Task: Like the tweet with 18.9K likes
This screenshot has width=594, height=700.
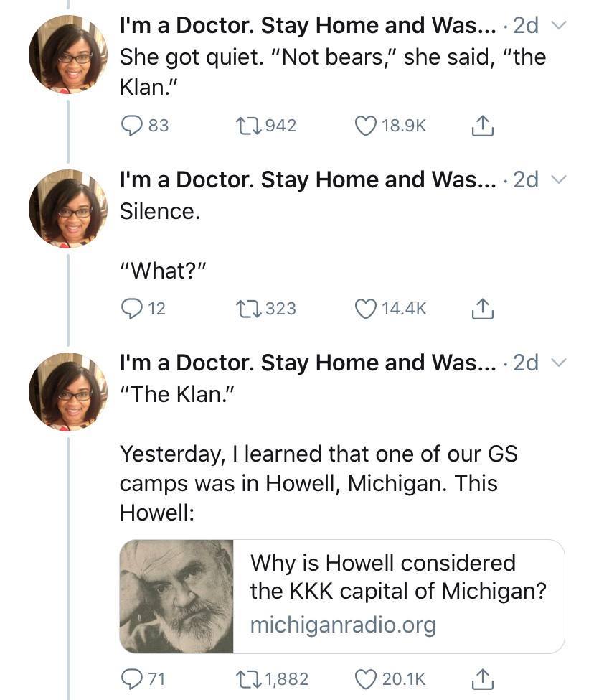Action: pos(366,125)
